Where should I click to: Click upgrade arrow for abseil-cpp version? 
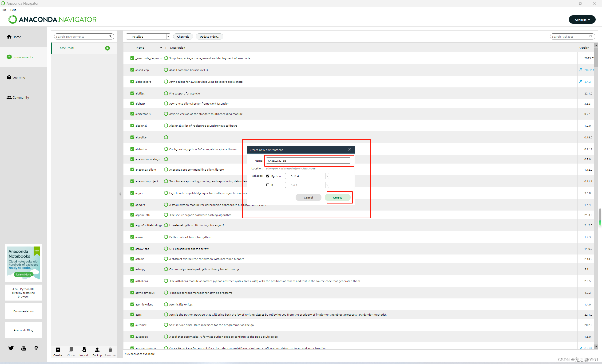click(x=581, y=70)
